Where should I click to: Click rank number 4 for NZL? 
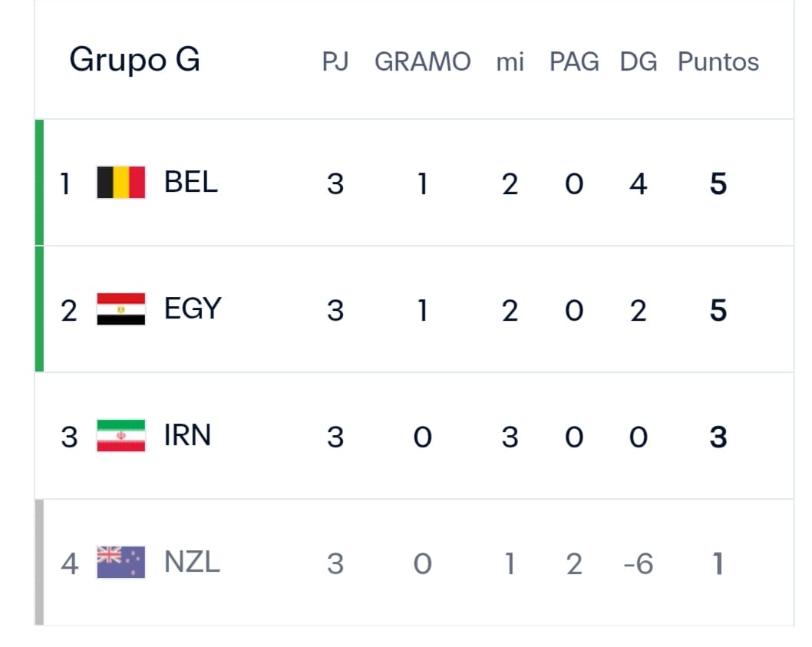point(69,563)
